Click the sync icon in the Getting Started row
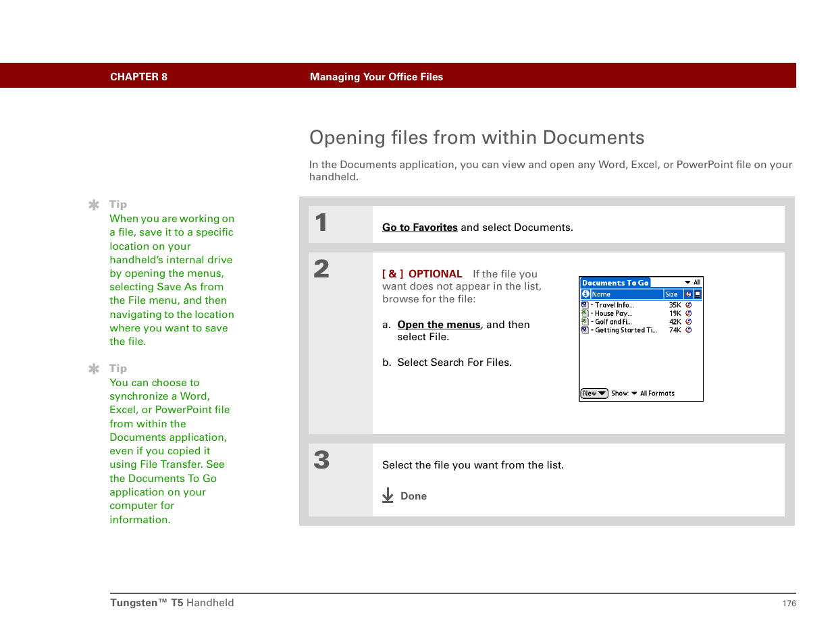 [689, 330]
